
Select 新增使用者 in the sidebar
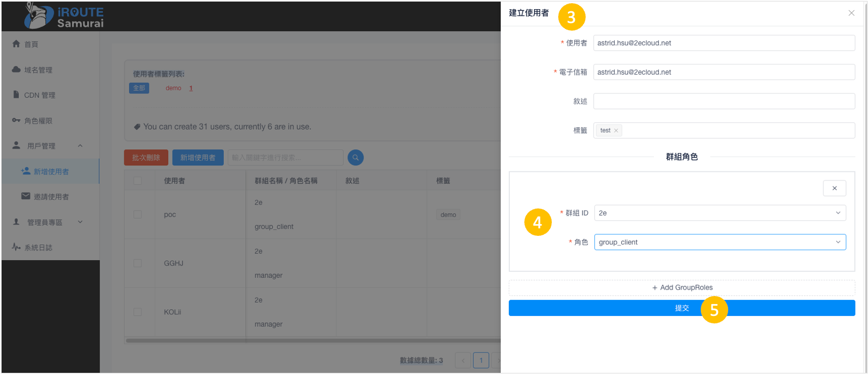[x=51, y=171]
